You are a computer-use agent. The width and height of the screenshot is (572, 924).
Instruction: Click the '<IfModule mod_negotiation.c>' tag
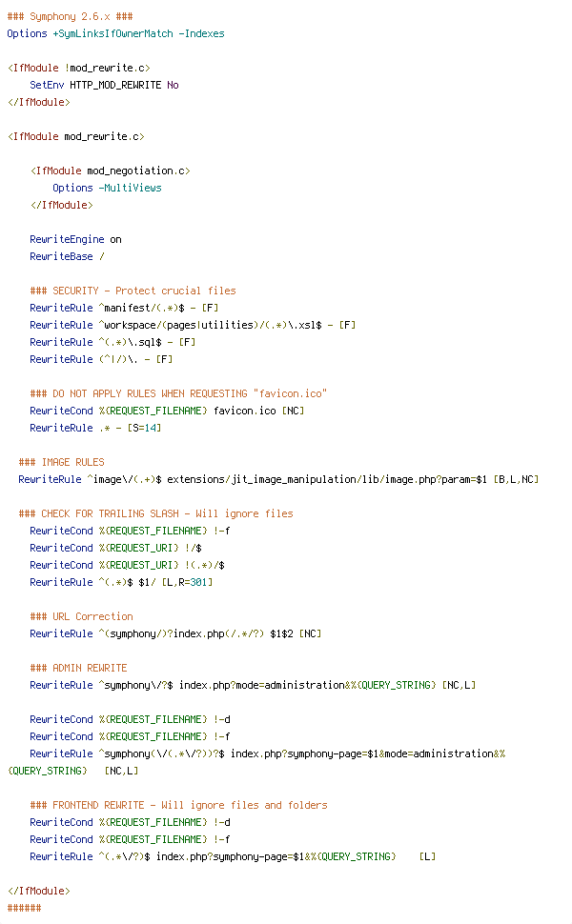pyautogui.click(x=111, y=171)
